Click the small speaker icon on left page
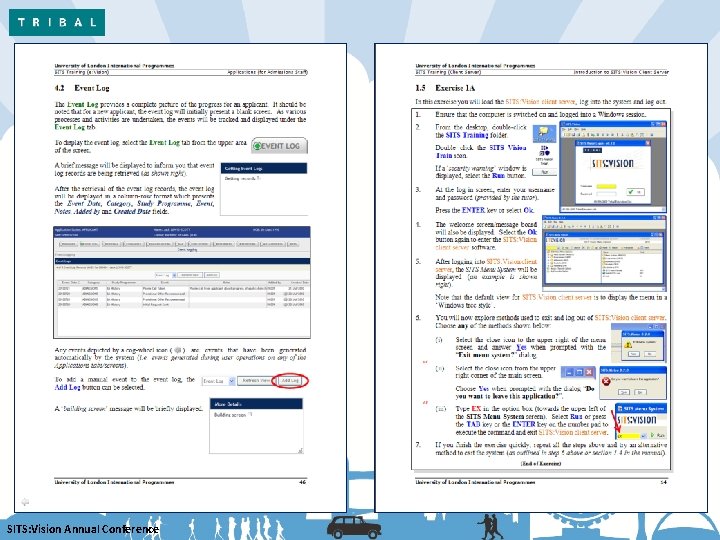This screenshot has height=540, width=720. [25, 502]
